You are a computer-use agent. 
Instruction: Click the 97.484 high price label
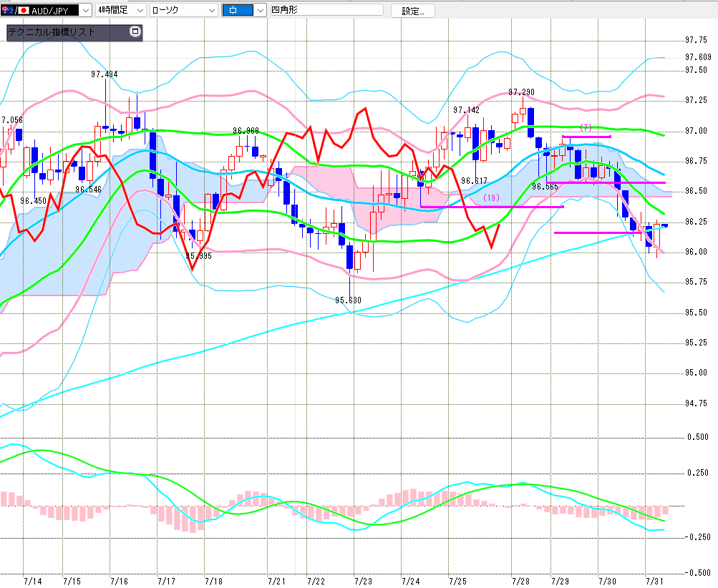pyautogui.click(x=105, y=74)
